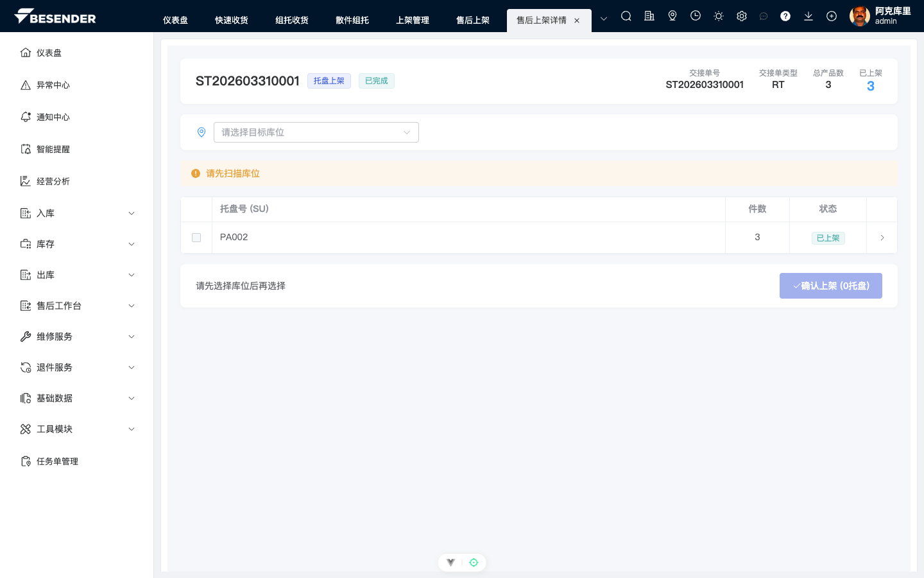Click the 交接单类型 RT value

pyautogui.click(x=778, y=85)
